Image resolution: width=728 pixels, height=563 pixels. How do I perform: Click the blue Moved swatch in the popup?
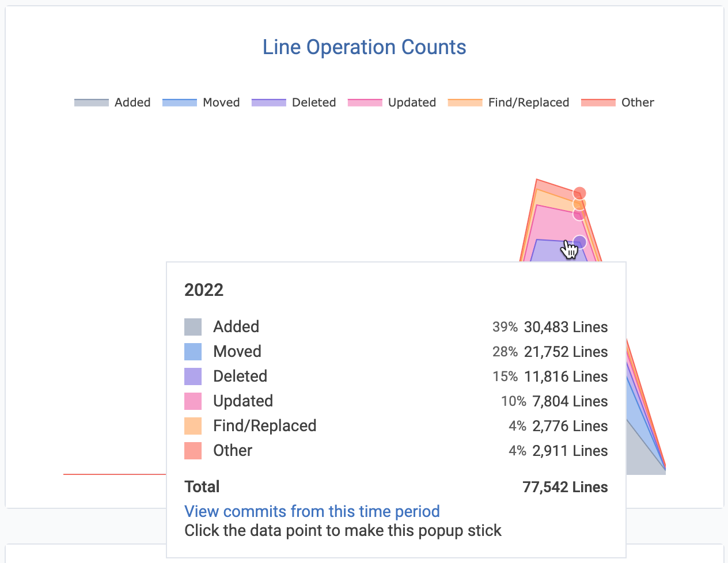(193, 352)
